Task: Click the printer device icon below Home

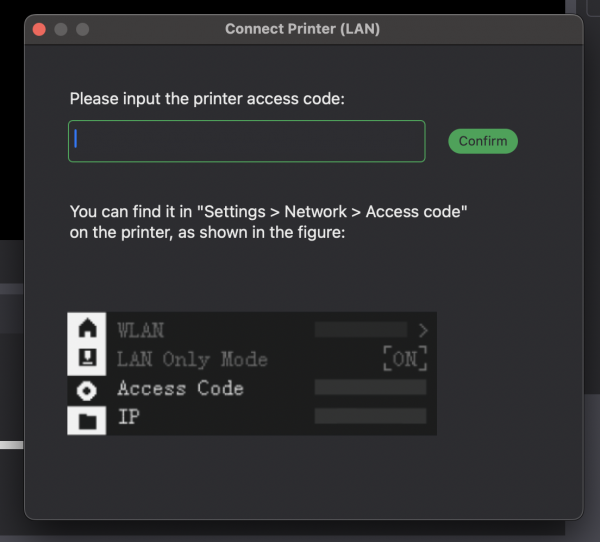Action: [88, 359]
